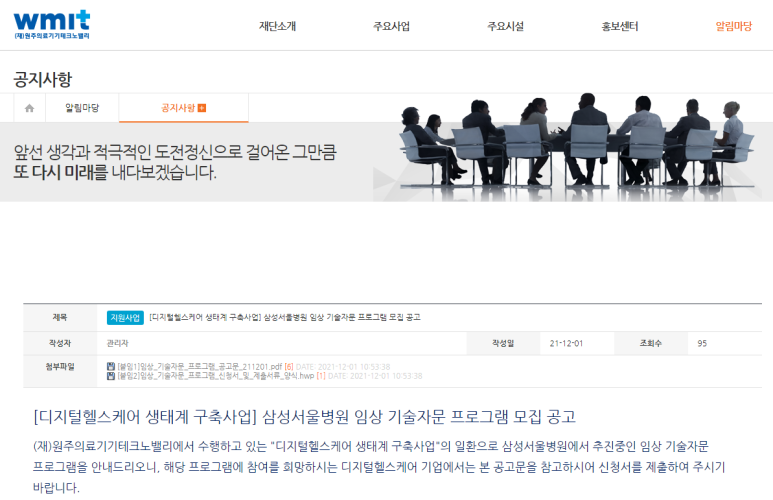Image resolution: width=773 pixels, height=500 pixels.
Task: Click the view count 95
Action: point(702,343)
